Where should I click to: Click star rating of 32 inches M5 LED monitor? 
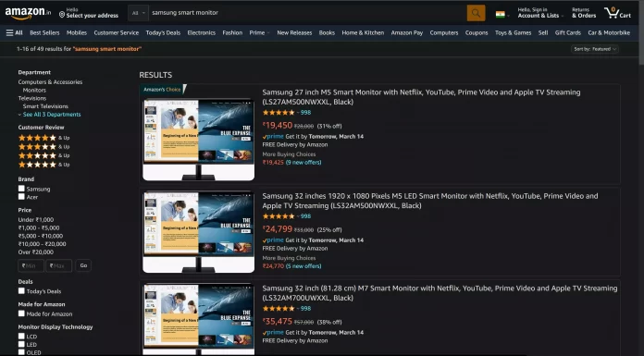[279, 216]
